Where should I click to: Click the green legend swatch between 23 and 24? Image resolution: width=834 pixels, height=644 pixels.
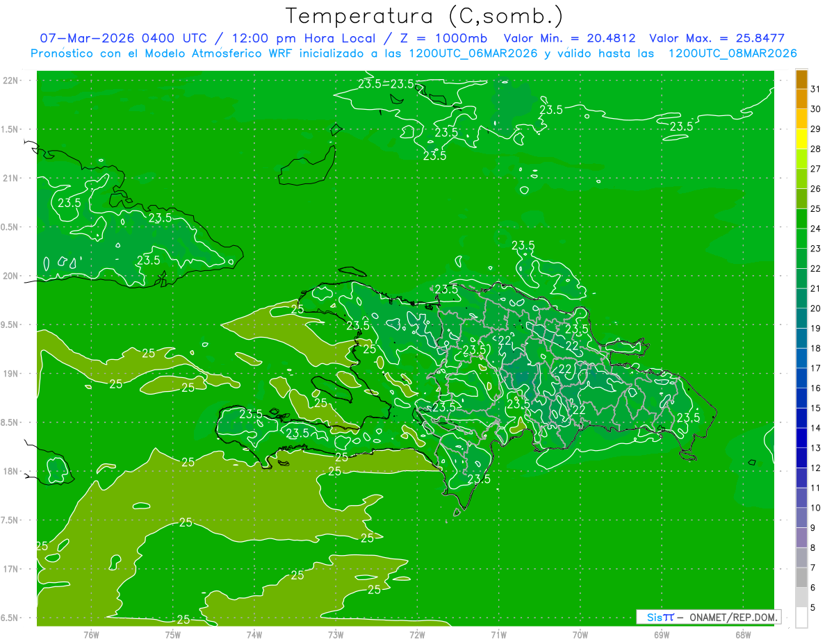pyautogui.click(x=801, y=239)
